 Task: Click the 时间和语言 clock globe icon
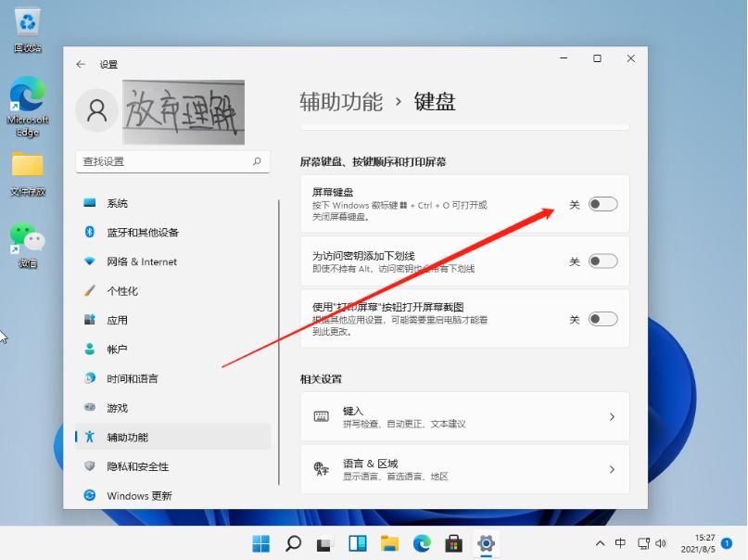[89, 378]
